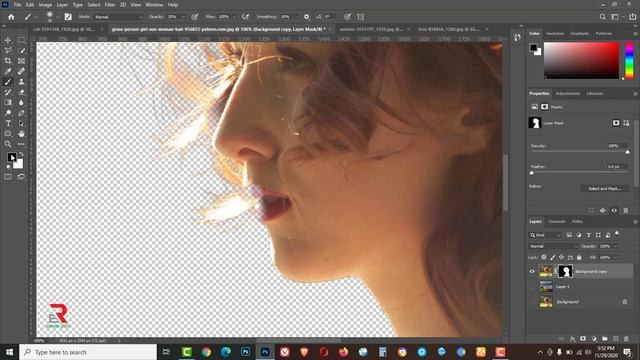Screen dimensions: 640x360
Task: Select the Rectangle shape tool
Action: (8, 134)
